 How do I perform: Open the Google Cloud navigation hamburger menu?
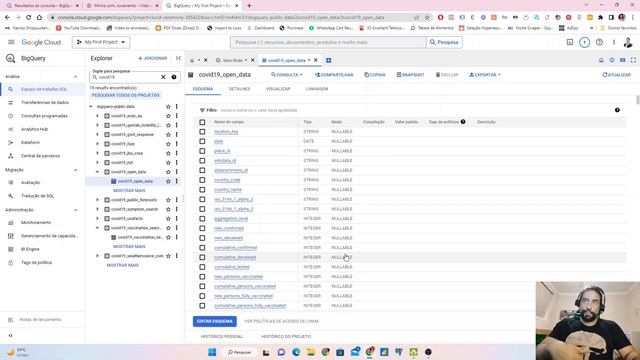tap(11, 42)
